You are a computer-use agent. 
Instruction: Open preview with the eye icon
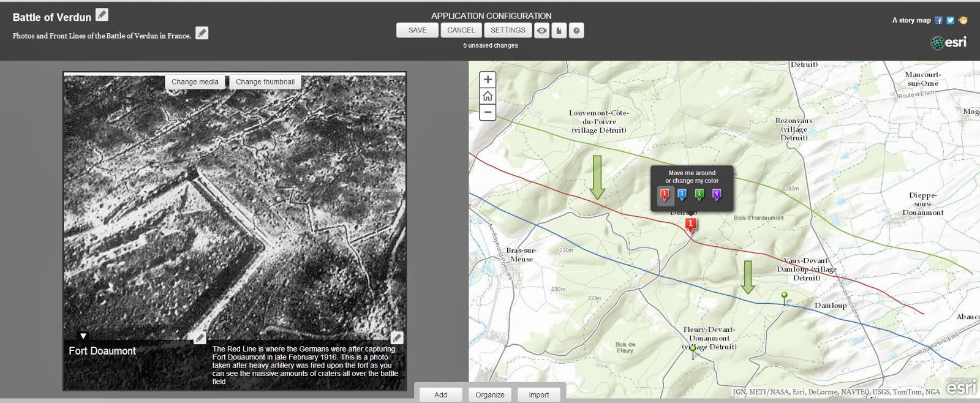541,31
